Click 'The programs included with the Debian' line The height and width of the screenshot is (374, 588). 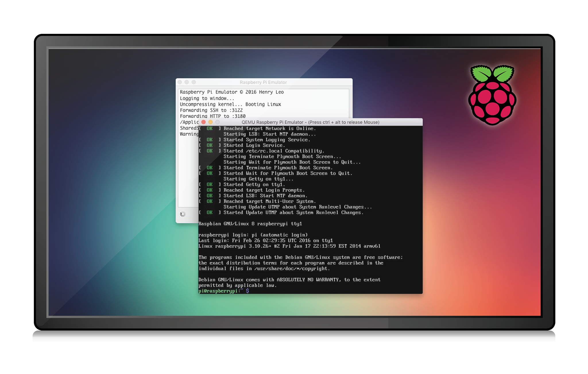pyautogui.click(x=301, y=257)
